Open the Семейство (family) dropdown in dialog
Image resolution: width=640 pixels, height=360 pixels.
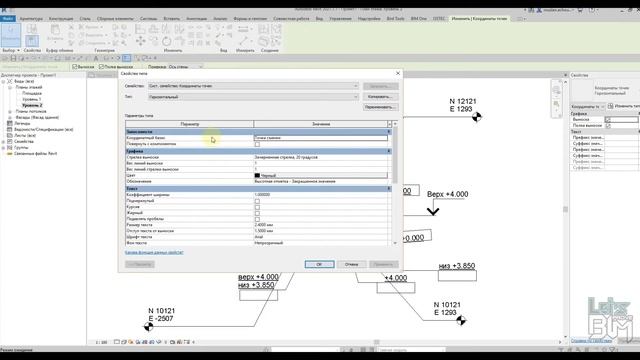[x=253, y=86]
